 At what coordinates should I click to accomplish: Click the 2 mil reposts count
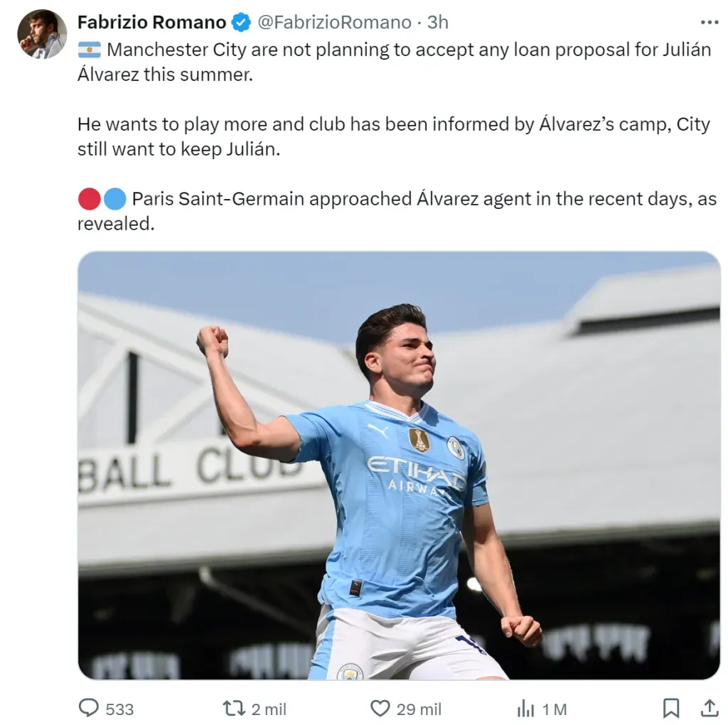(x=269, y=709)
